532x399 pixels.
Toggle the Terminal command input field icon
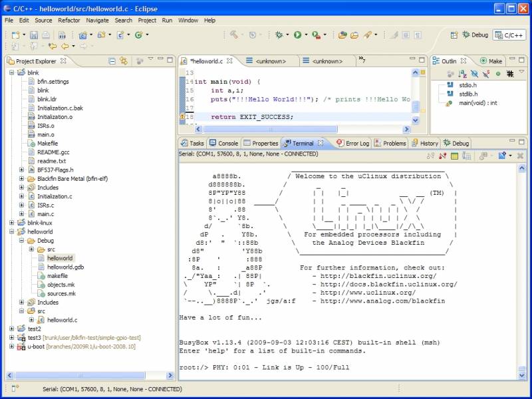pyautogui.click(x=466, y=156)
